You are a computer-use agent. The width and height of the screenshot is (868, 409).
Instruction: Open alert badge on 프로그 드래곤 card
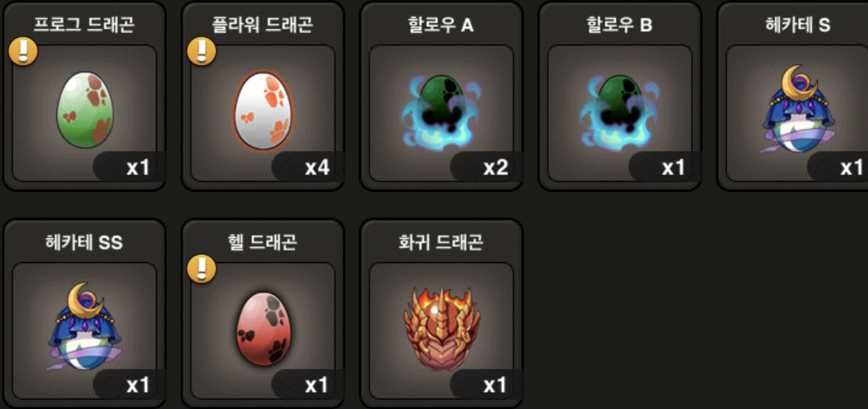click(x=23, y=51)
